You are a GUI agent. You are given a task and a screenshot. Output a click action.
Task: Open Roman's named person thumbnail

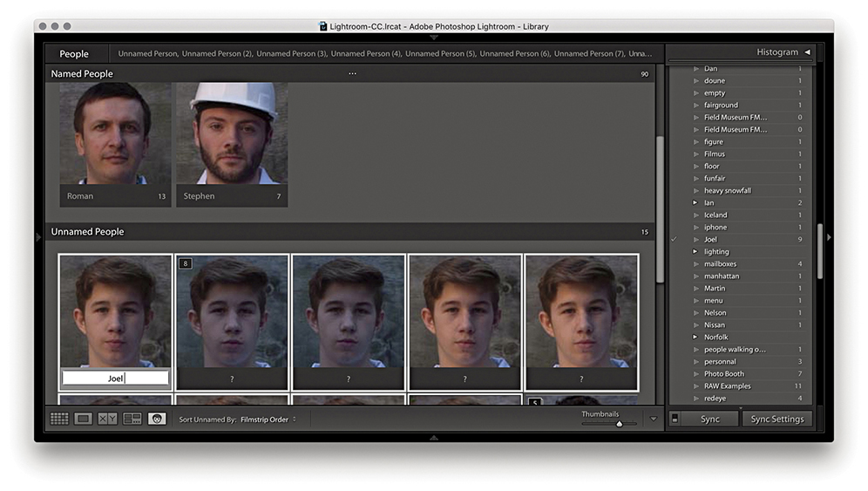[x=115, y=134]
